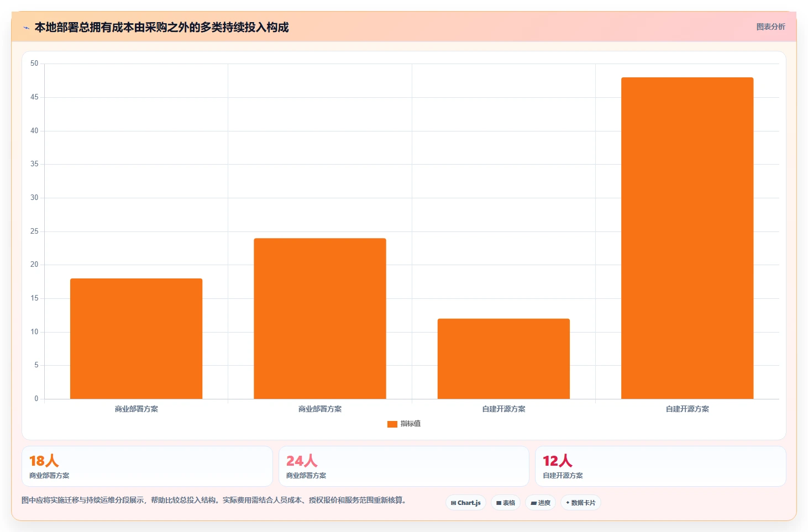Click the y-axis tick label 30
This screenshot has height=532, width=808.
tap(34, 198)
